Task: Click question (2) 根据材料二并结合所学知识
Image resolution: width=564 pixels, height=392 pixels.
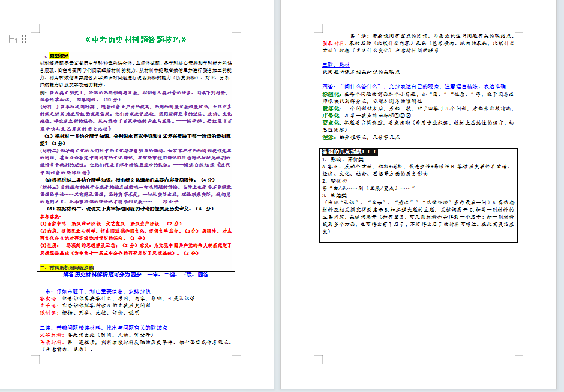Action: 130,180
